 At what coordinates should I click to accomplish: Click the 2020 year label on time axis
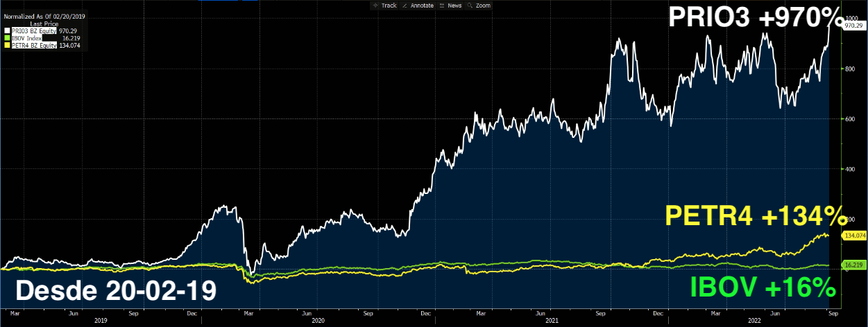tap(318, 320)
